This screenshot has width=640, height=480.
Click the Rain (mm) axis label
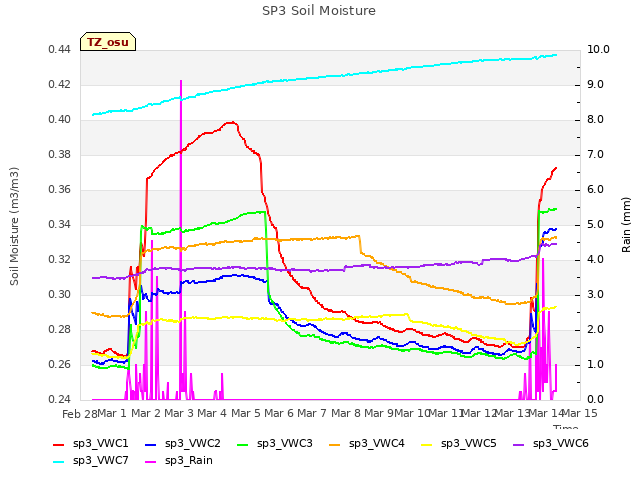(x=626, y=225)
